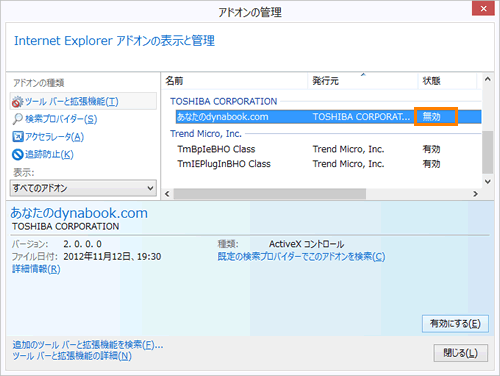The height and width of the screenshot is (376, 500).
Task: Click the list's vertical scroll down arrow
Action: [488, 182]
